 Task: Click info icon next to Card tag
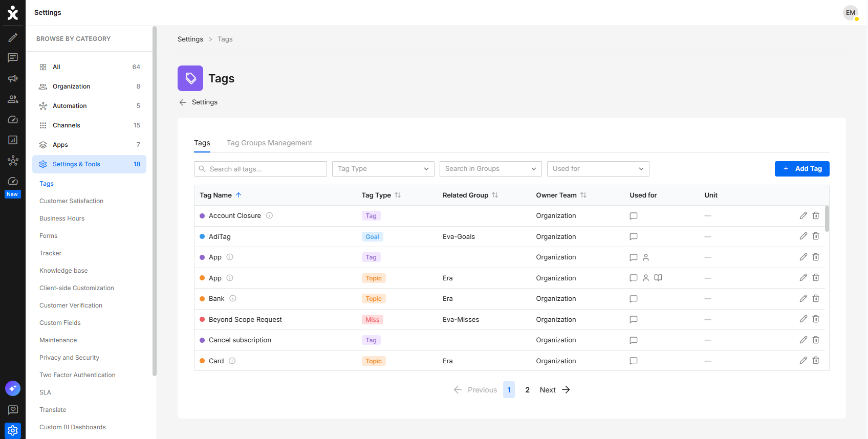point(232,361)
